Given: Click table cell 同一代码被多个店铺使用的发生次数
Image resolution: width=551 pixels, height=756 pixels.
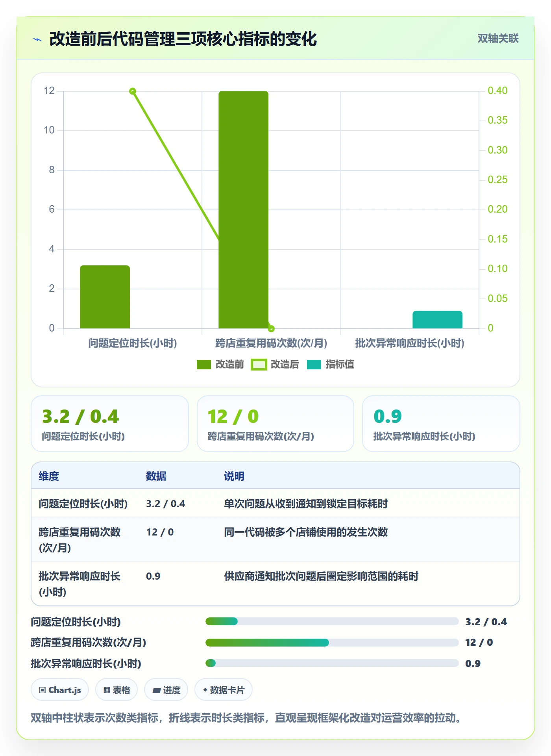Looking at the screenshot, I should click(x=306, y=532).
